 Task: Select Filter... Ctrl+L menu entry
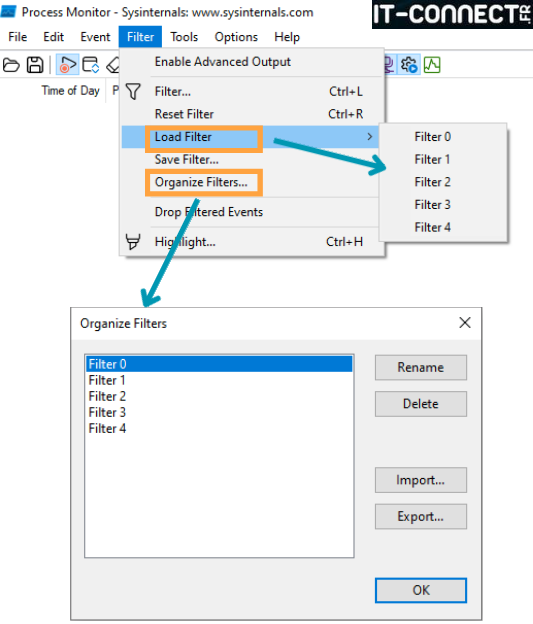(252, 92)
